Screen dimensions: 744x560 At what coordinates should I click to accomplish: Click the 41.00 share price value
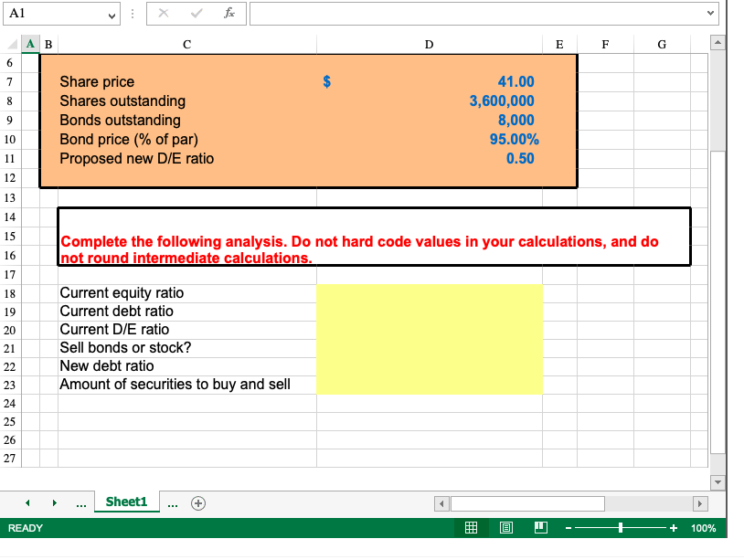tap(515, 81)
